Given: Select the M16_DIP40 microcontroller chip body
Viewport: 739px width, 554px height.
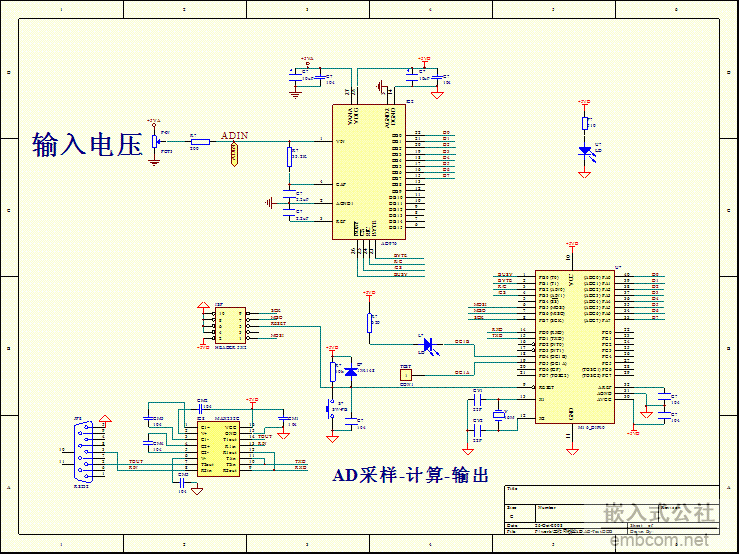Looking at the screenshot, I should (x=575, y=347).
